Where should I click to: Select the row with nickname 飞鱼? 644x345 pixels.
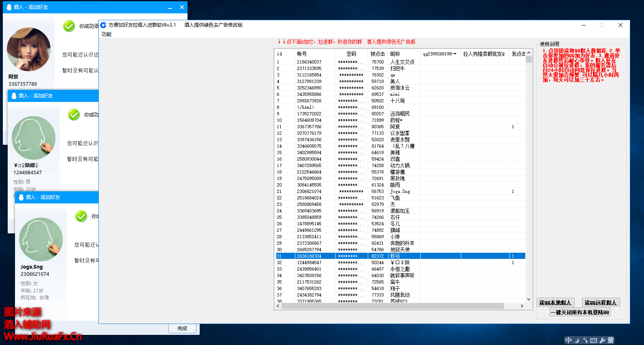pos(400,198)
